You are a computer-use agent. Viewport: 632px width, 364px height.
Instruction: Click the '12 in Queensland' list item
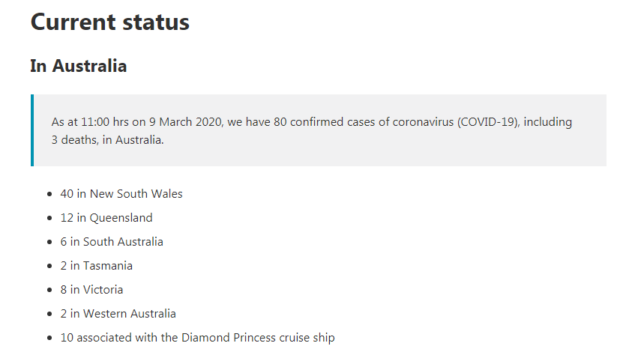pos(106,218)
